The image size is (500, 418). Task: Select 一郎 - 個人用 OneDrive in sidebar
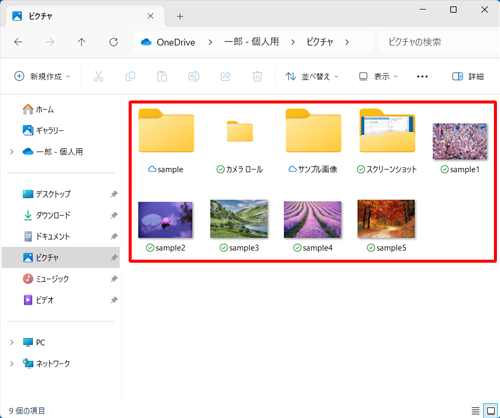tap(53, 152)
